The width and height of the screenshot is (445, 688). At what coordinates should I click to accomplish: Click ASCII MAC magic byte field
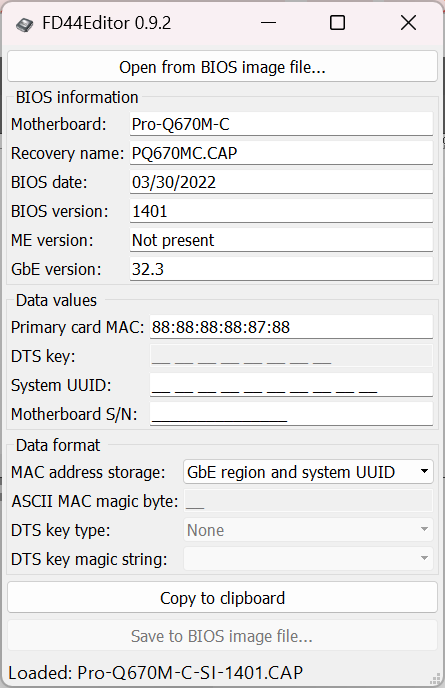pyautogui.click(x=308, y=501)
